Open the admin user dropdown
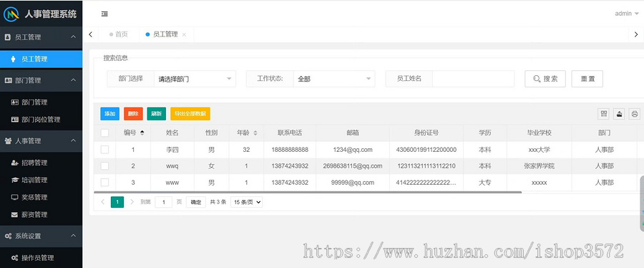 (627, 14)
